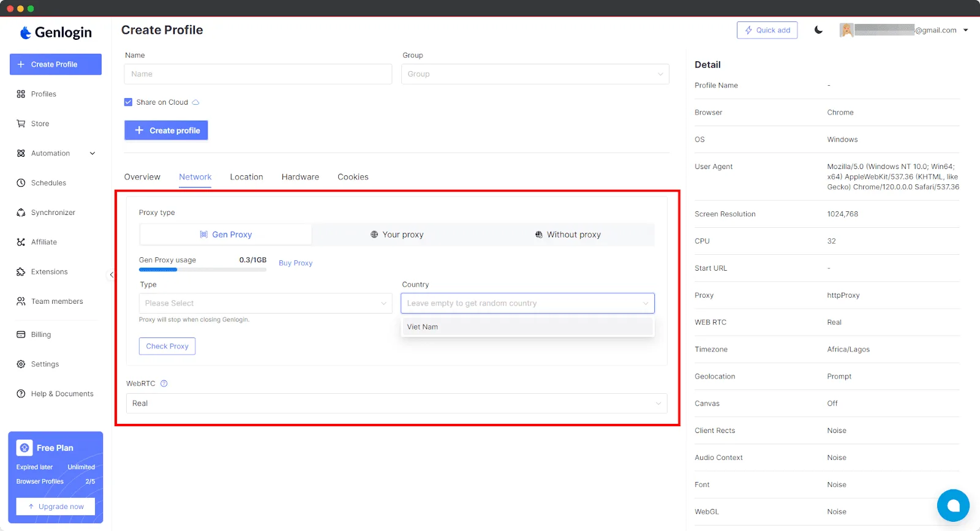Click the Check Proxy button

(167, 346)
